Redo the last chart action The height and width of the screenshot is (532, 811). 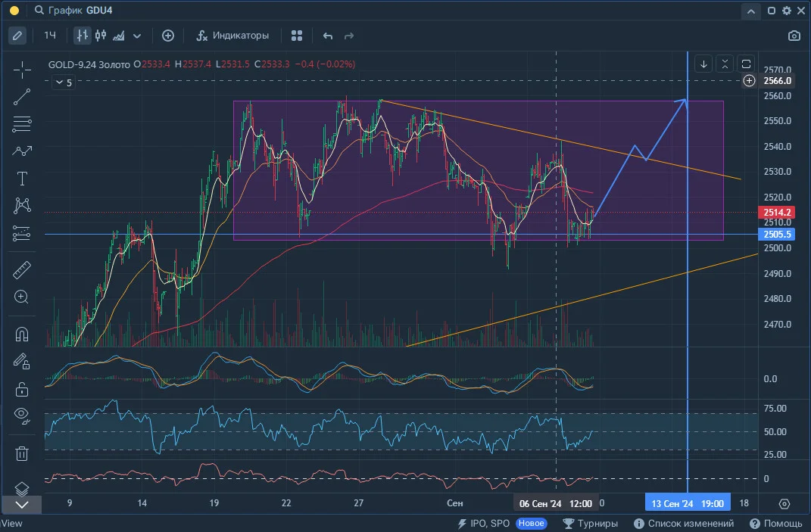(x=349, y=36)
